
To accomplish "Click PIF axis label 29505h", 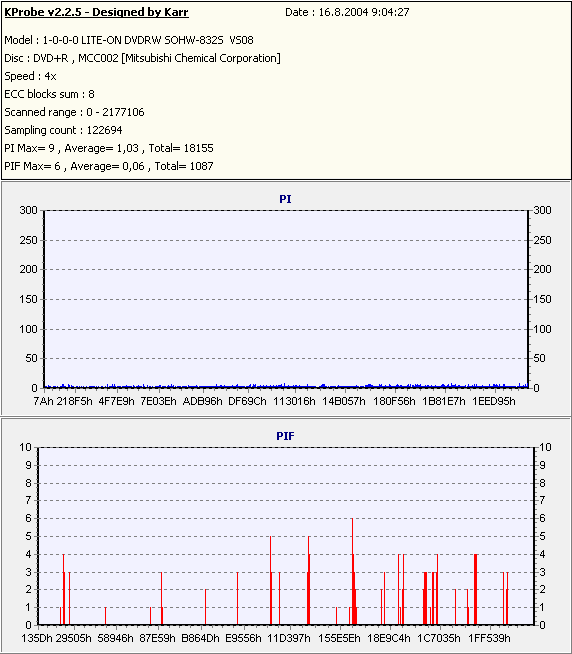I will coord(73,638).
